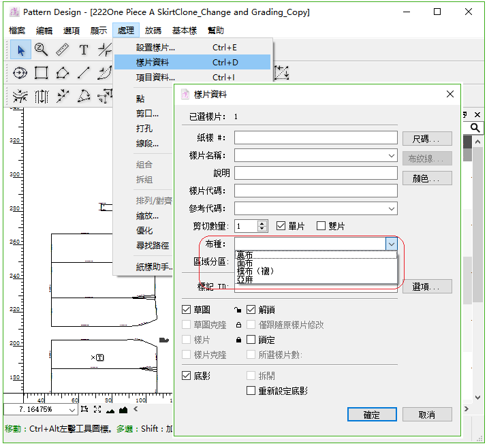
Task: Click the polygon shape tool
Action: [x=63, y=73]
